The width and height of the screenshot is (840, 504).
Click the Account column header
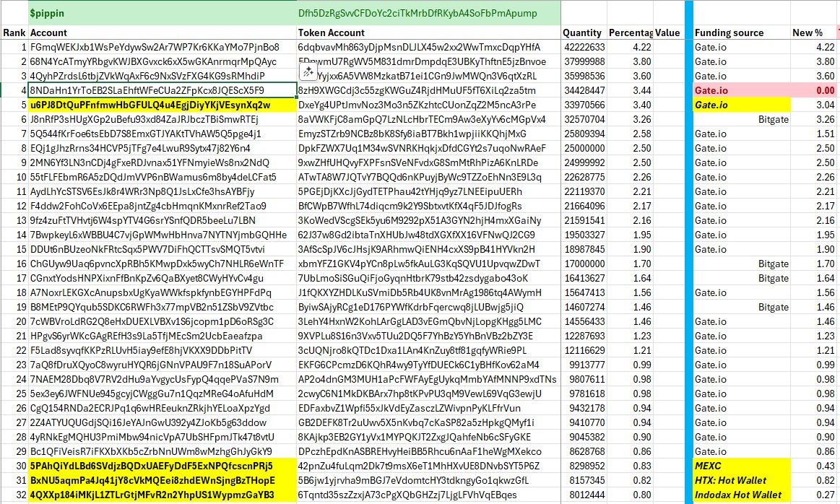(163, 32)
